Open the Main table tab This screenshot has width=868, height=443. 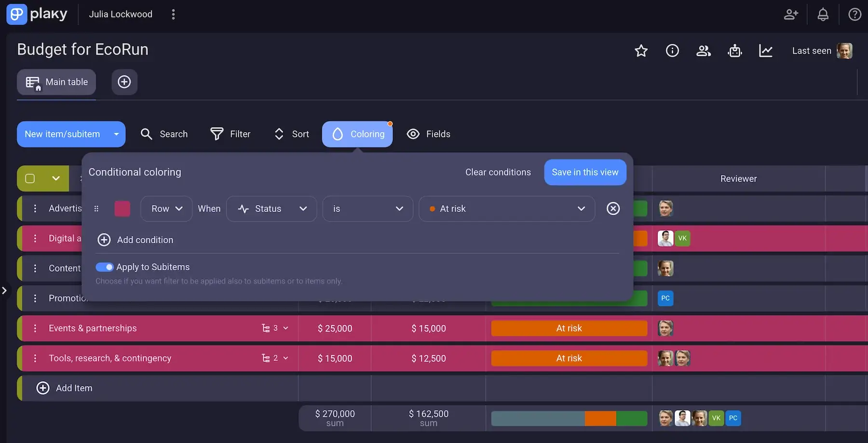click(x=56, y=82)
